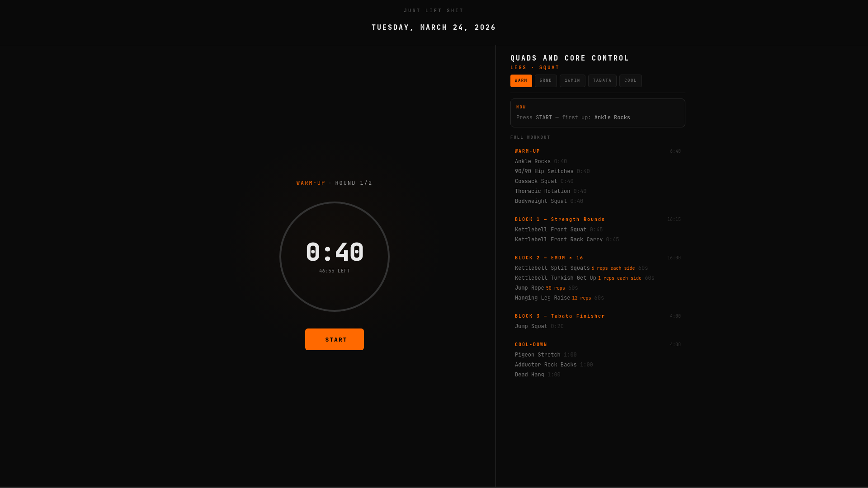Switch to the 5RND tab
The width and height of the screenshot is (868, 488).
[546, 81]
